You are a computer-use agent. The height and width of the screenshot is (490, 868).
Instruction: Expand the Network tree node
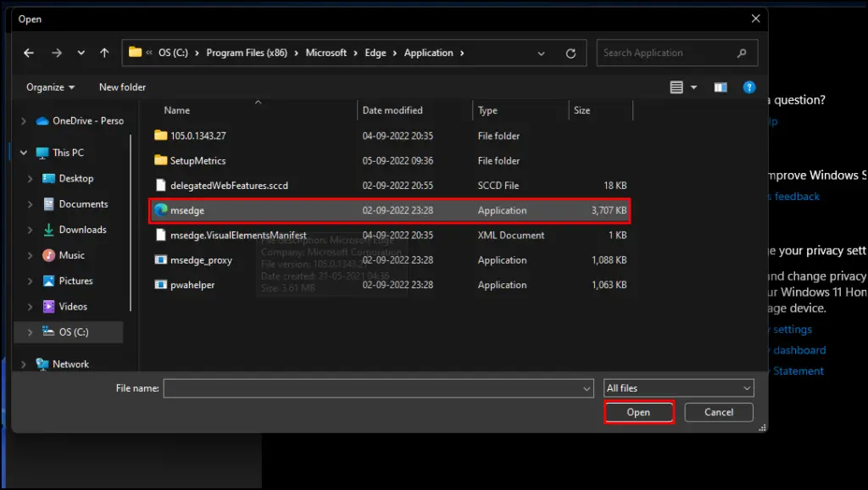[23, 364]
